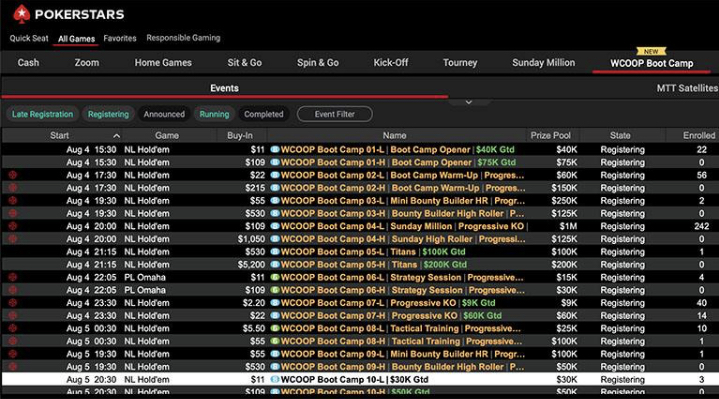This screenshot has width=719, height=399.
Task: Open Quick Seat
Action: 29,38
